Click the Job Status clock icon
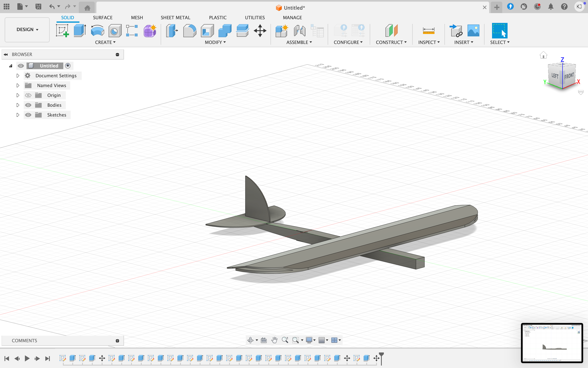588x368 pixels. point(537,7)
